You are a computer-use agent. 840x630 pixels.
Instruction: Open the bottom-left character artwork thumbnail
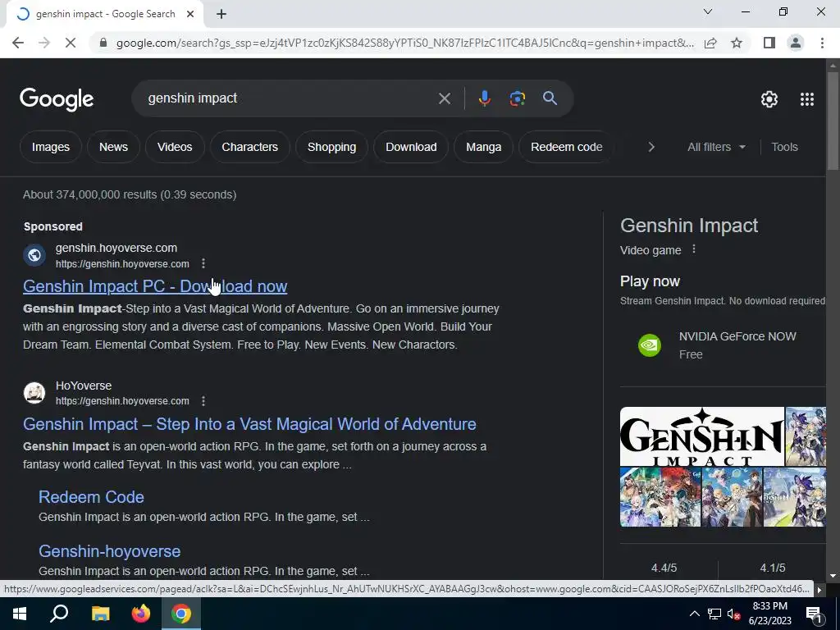point(660,497)
